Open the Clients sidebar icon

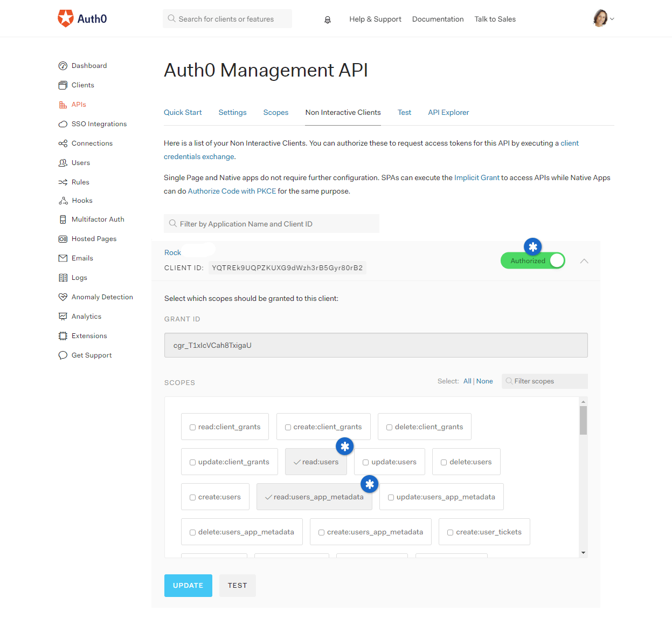tap(63, 85)
